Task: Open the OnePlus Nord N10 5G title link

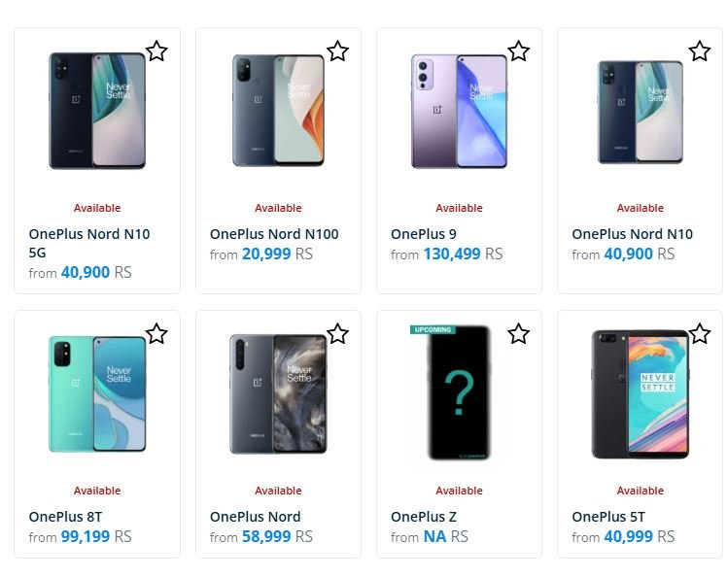Action: point(89,243)
